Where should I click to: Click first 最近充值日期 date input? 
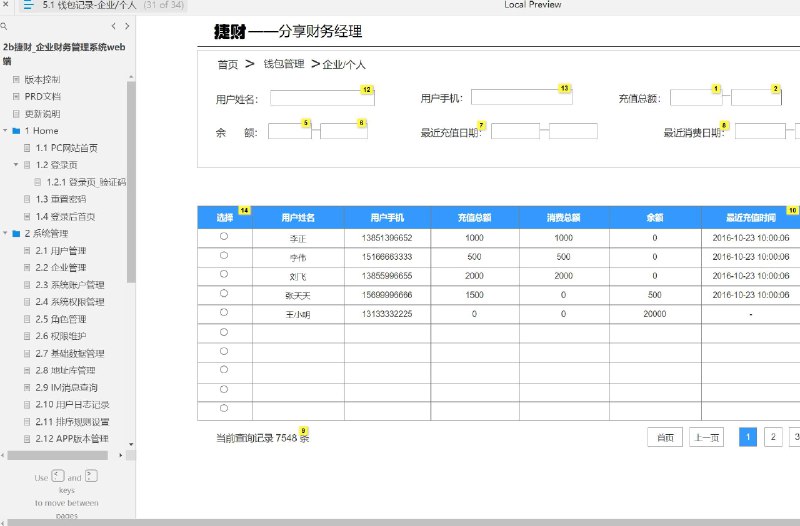tap(515, 131)
